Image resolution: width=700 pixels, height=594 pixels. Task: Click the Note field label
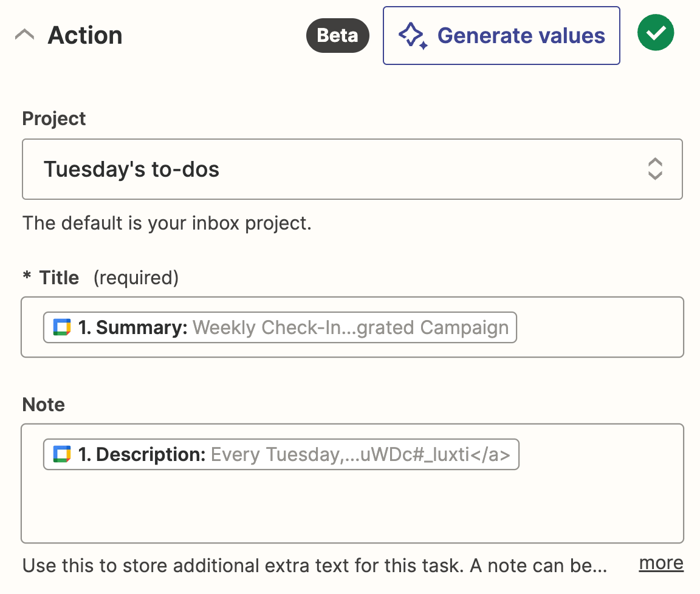point(44,405)
